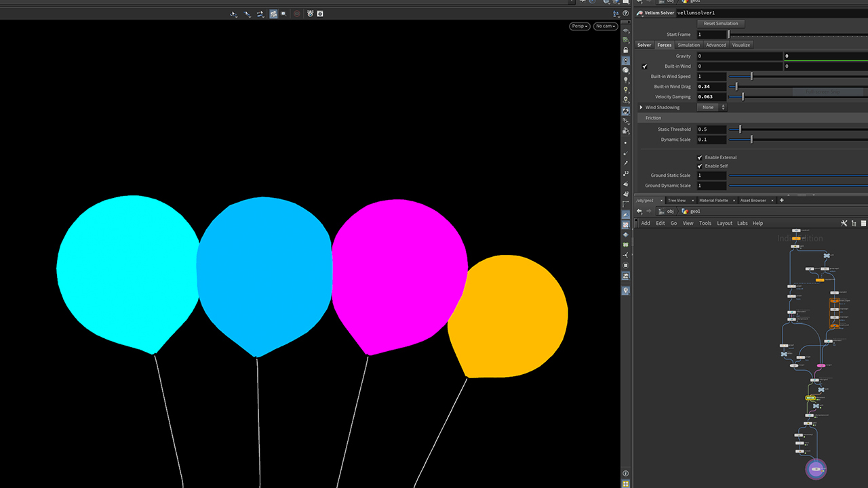
Task: Switch to the Simulation tab
Action: click(688, 45)
